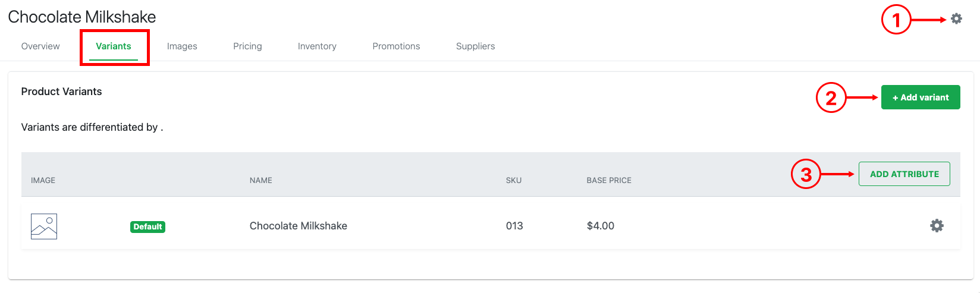Click the $4.00 base price cell
Screen dimensions: 980x293
pos(601,226)
